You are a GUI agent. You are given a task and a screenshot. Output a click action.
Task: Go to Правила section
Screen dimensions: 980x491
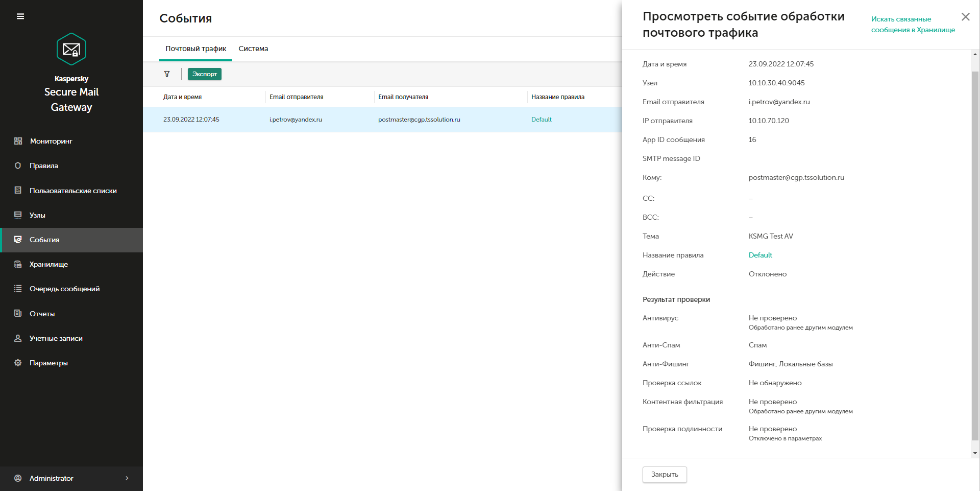(x=44, y=166)
